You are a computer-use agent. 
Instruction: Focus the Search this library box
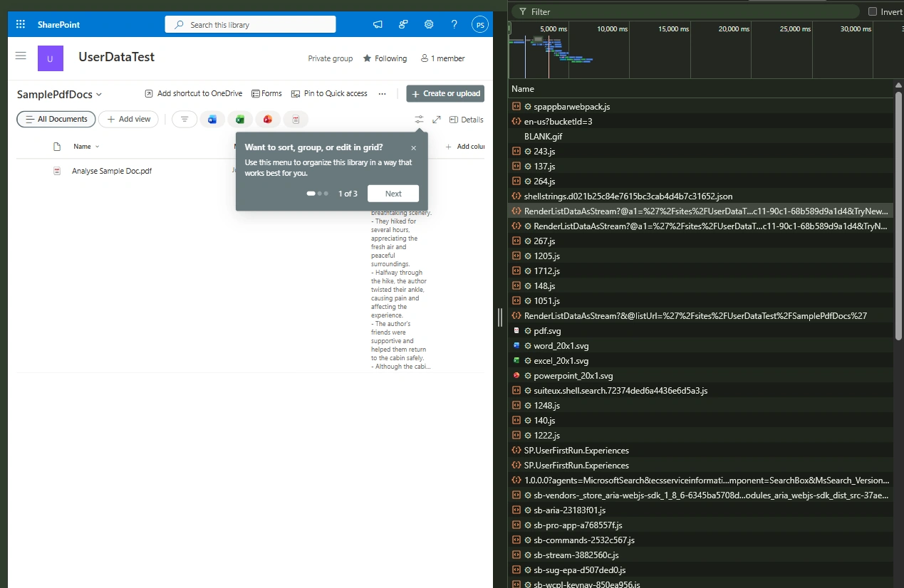(x=250, y=24)
